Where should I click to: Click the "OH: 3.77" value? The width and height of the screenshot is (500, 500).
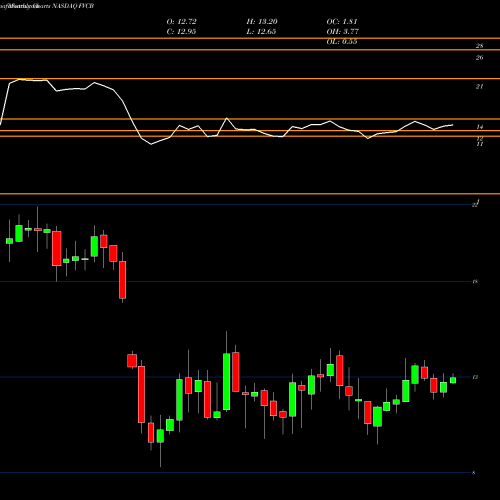[342, 32]
